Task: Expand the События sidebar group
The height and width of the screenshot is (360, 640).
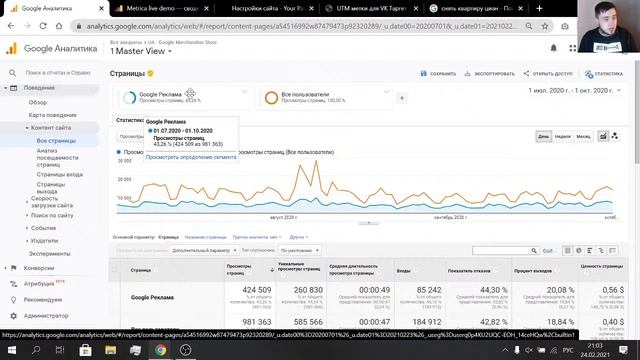Action: click(x=27, y=228)
